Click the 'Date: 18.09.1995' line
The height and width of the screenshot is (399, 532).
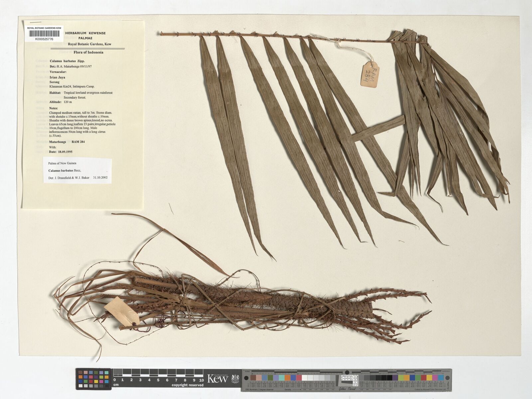[61, 152]
